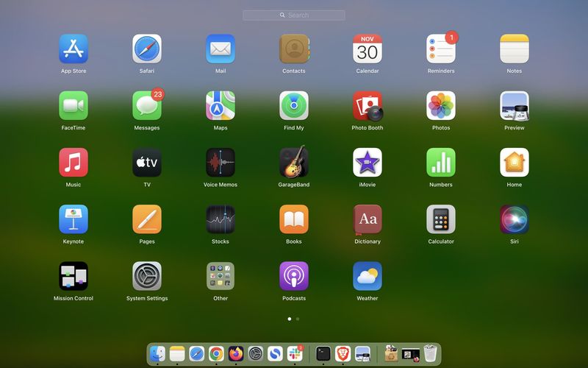Open Brave browser in the Dock

point(343,353)
